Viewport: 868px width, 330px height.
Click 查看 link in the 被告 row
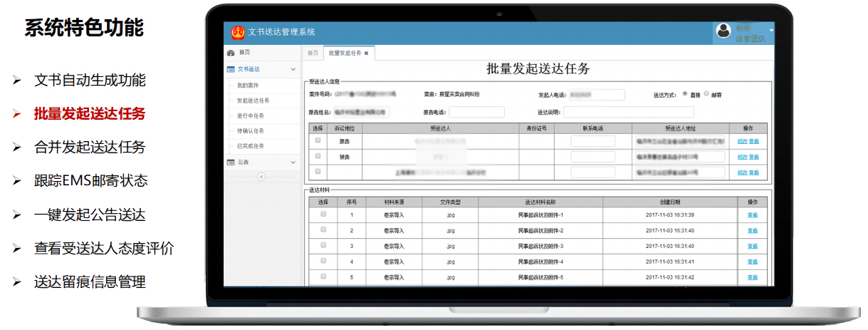pyautogui.click(x=754, y=157)
